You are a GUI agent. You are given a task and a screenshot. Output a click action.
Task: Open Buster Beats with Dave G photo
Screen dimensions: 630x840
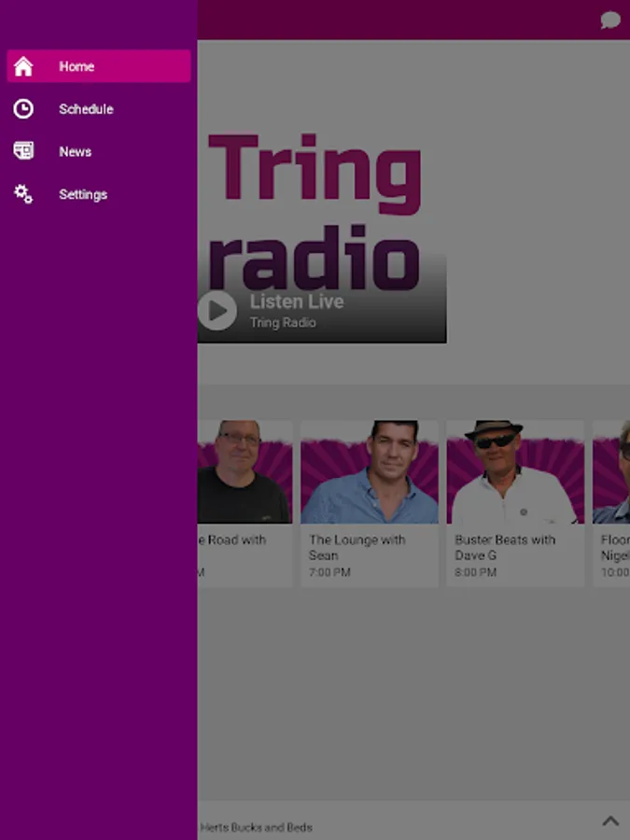point(515,472)
